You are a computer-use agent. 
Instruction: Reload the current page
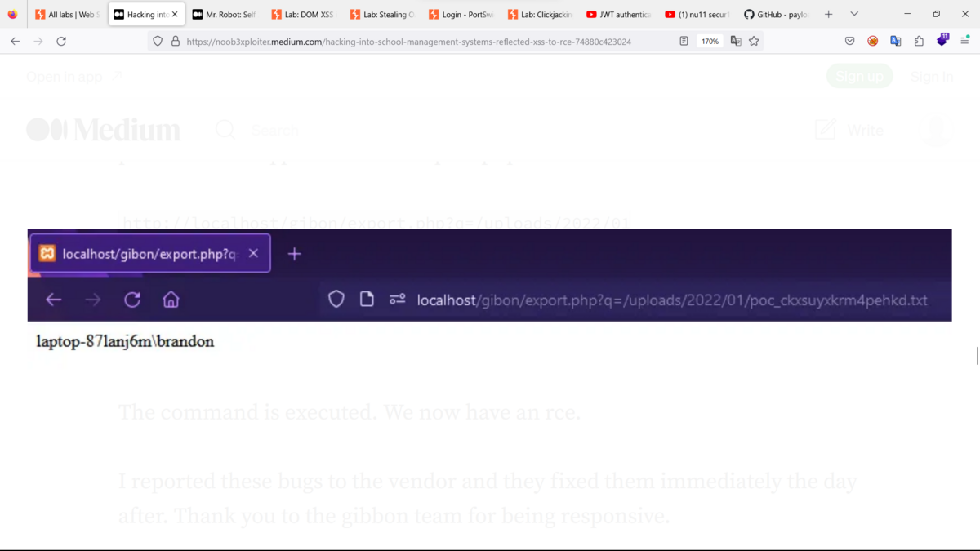tap(61, 41)
